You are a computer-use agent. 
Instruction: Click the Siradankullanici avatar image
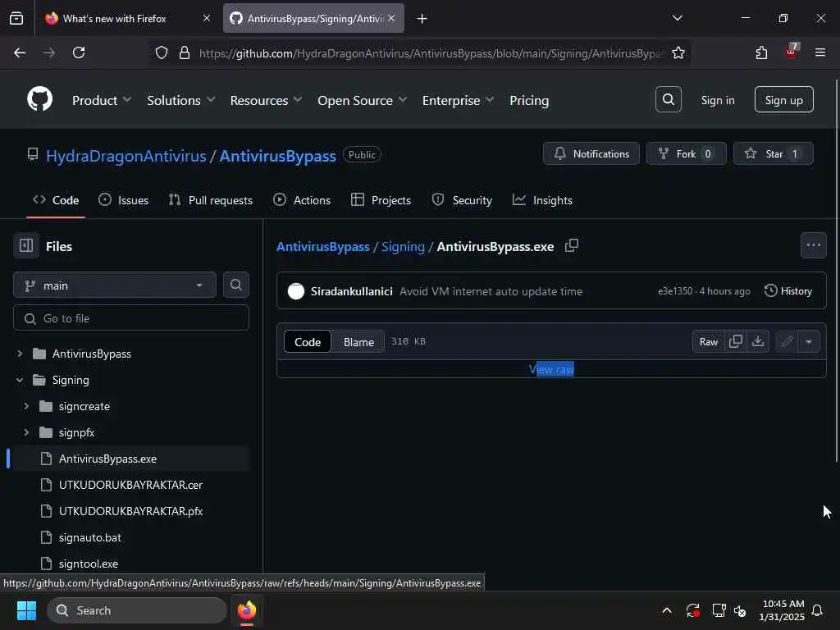pos(295,291)
